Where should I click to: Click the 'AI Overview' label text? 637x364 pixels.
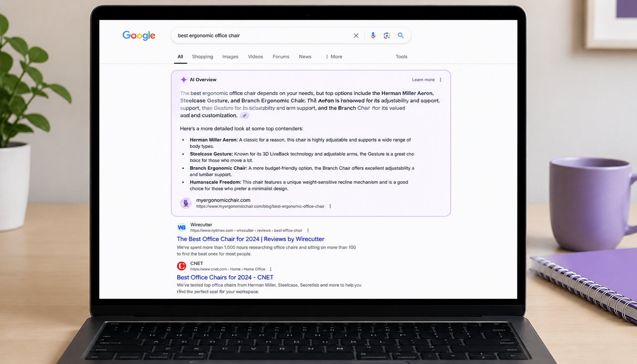click(203, 80)
